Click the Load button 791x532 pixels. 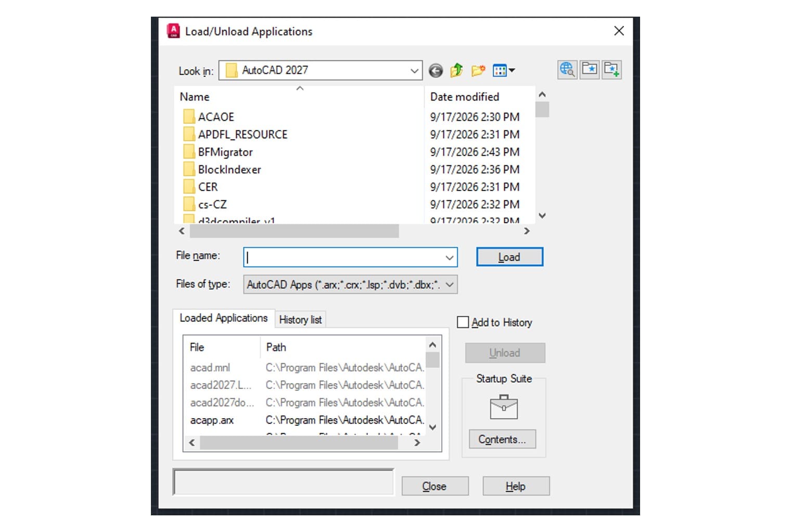tap(509, 257)
